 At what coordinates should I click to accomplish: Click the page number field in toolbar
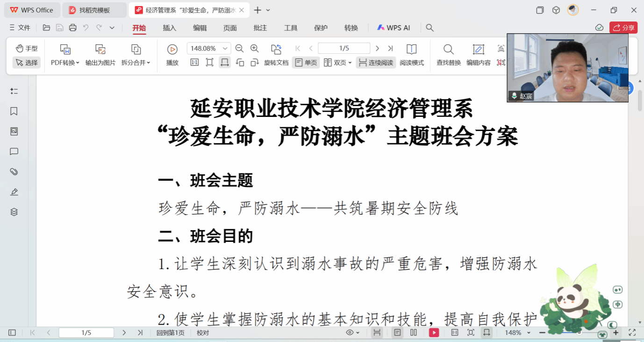pos(343,48)
